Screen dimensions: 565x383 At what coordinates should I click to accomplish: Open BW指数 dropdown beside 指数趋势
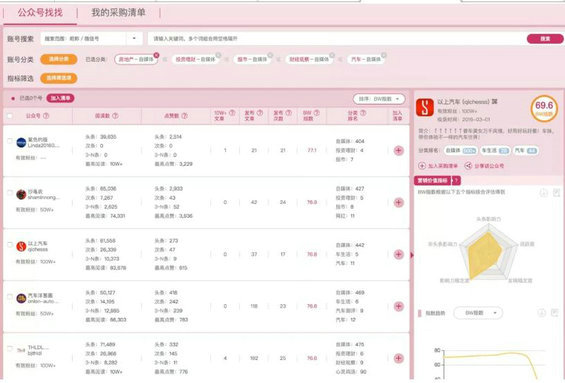pos(478,313)
